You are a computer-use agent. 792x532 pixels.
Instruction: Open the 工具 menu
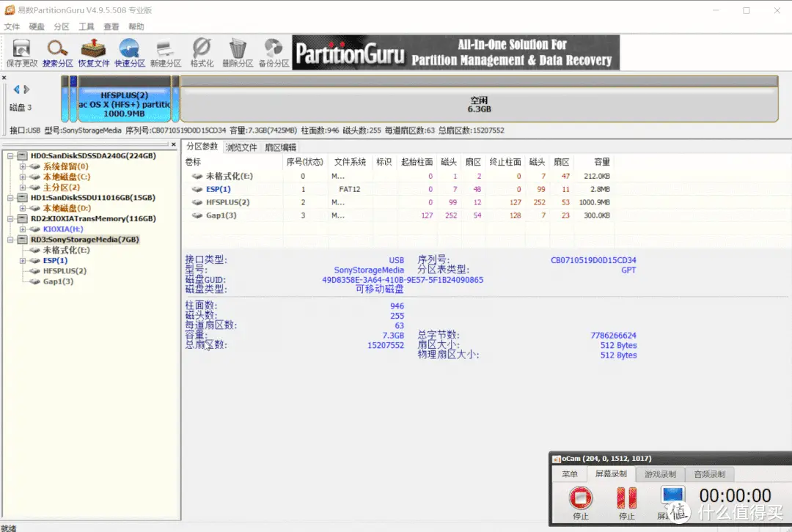pyautogui.click(x=87, y=27)
